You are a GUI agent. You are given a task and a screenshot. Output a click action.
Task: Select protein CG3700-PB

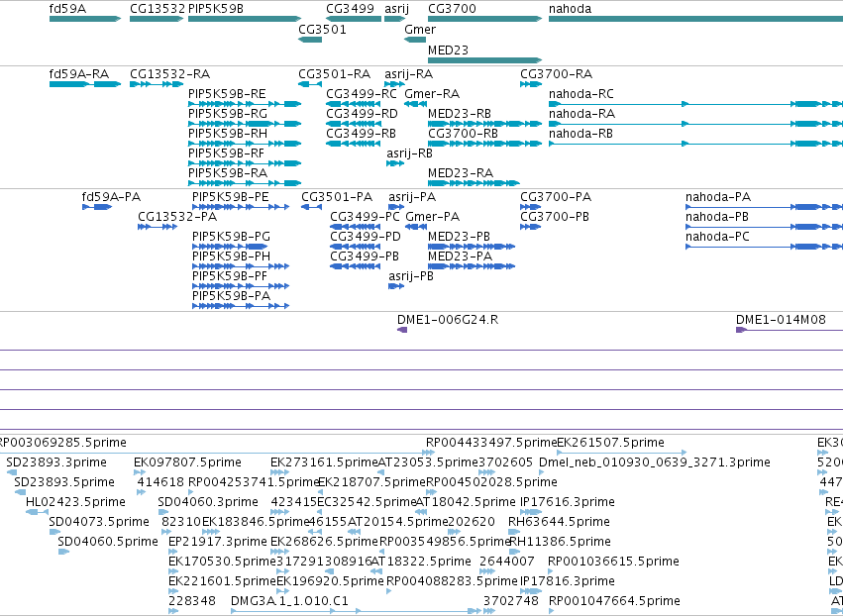[531, 227]
